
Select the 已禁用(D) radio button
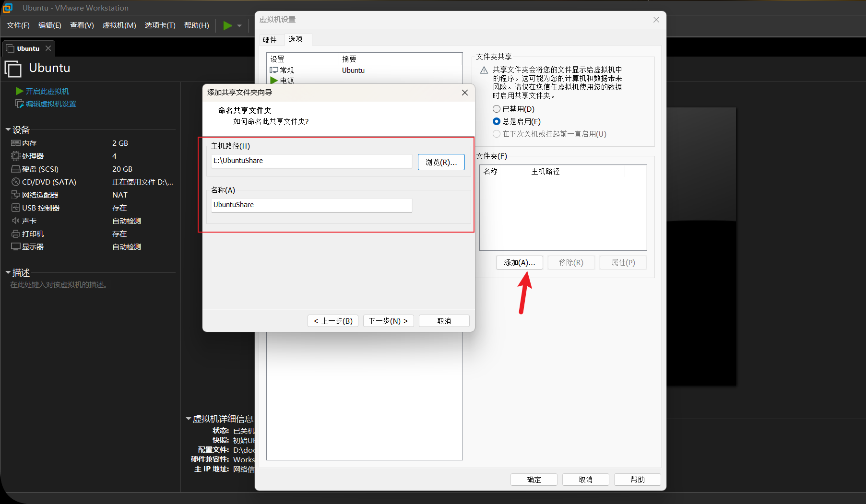[x=497, y=109]
